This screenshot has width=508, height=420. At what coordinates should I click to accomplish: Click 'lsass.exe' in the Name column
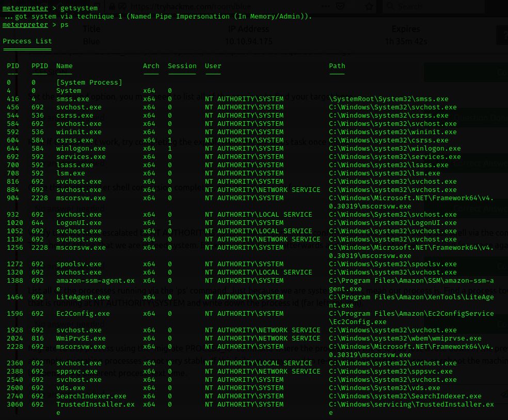pos(75,165)
